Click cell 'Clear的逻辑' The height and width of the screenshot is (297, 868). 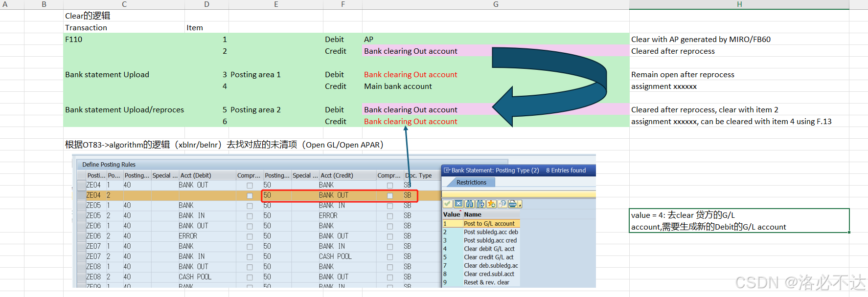click(x=124, y=16)
